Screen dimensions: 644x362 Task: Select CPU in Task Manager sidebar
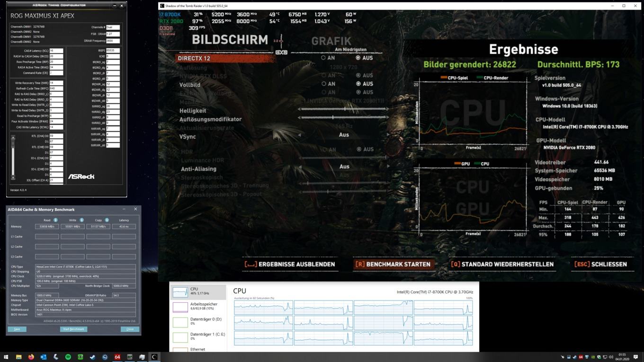198,291
